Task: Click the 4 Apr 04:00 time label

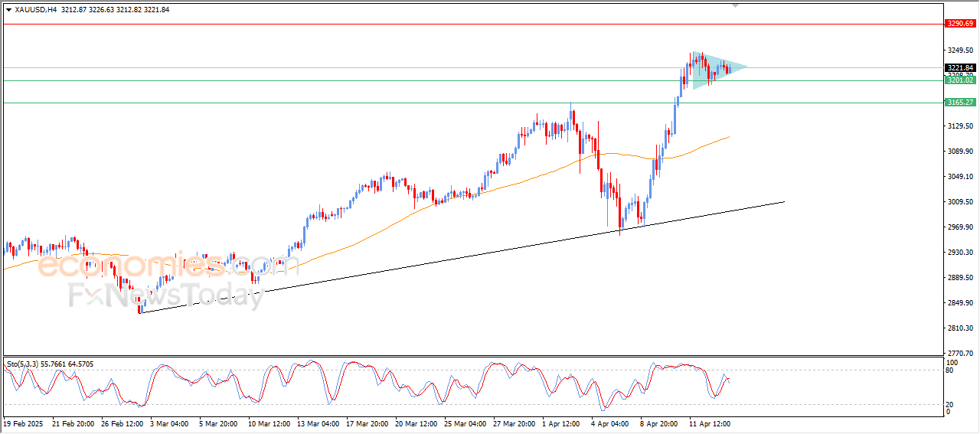Action: point(612,423)
